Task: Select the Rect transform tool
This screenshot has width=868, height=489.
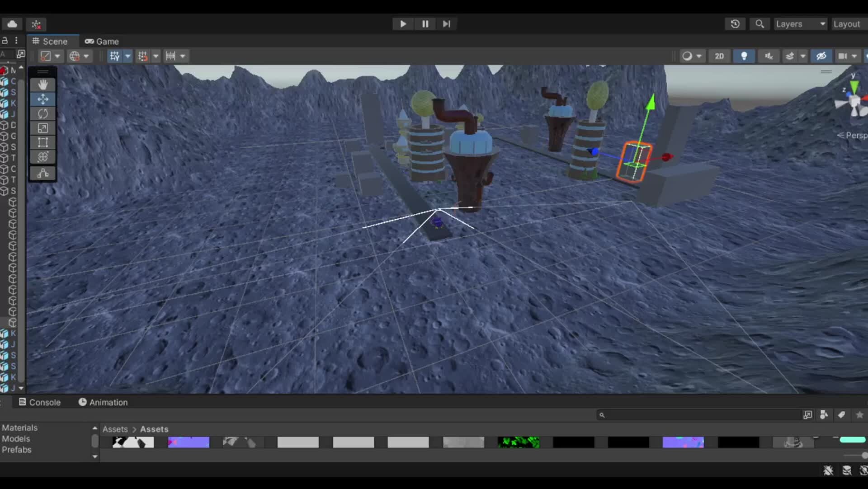Action: [x=43, y=142]
